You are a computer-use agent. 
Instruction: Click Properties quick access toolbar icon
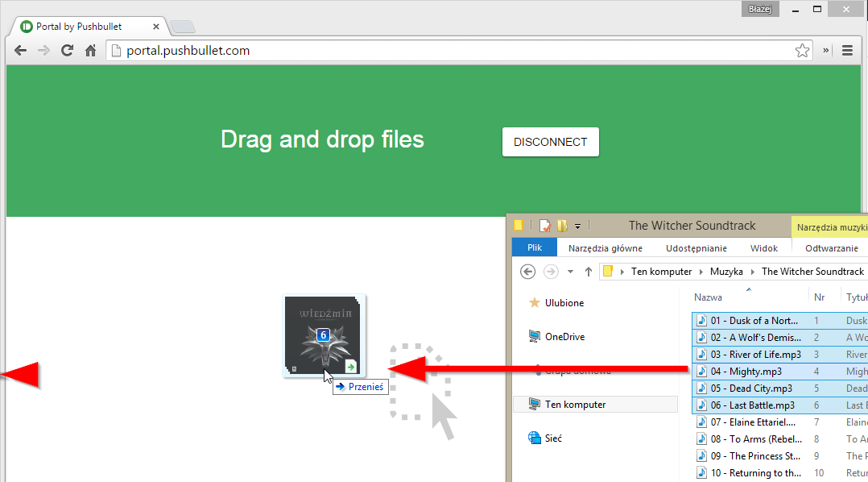click(x=544, y=226)
